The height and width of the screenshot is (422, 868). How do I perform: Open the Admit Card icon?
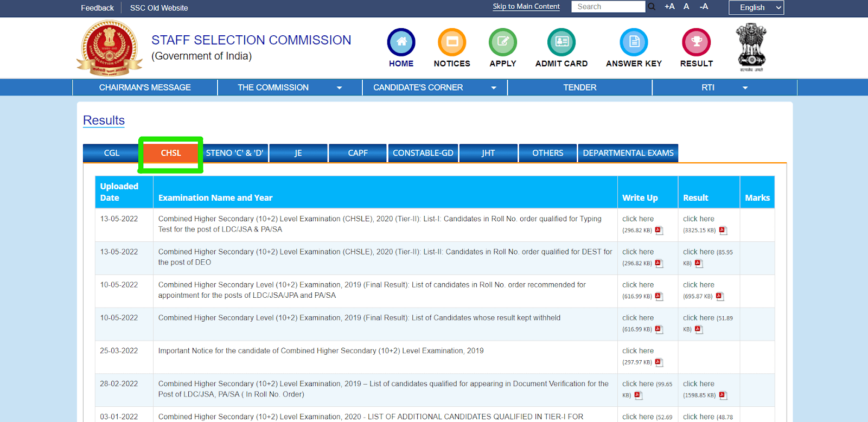561,42
